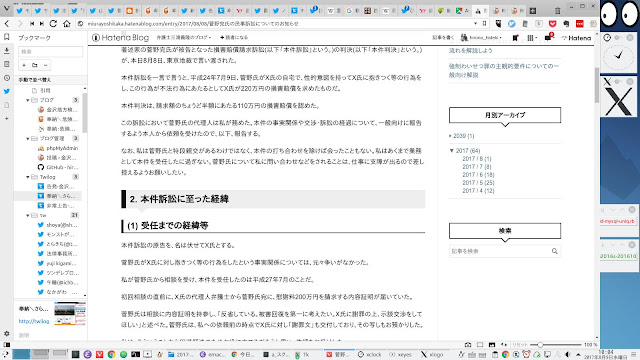Viewport: 640px width, 360px height.
Task: Open Vivaldi settings gear icon
Action: pos(7,333)
